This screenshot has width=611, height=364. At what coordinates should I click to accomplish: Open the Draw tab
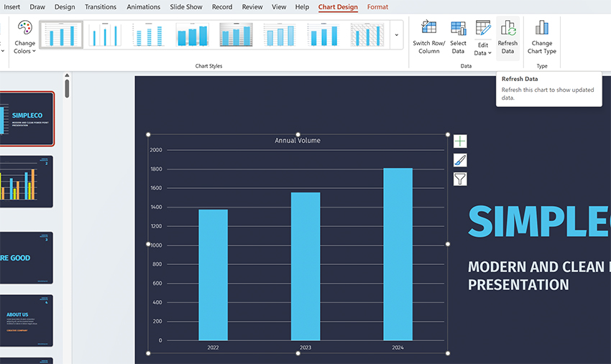37,6
